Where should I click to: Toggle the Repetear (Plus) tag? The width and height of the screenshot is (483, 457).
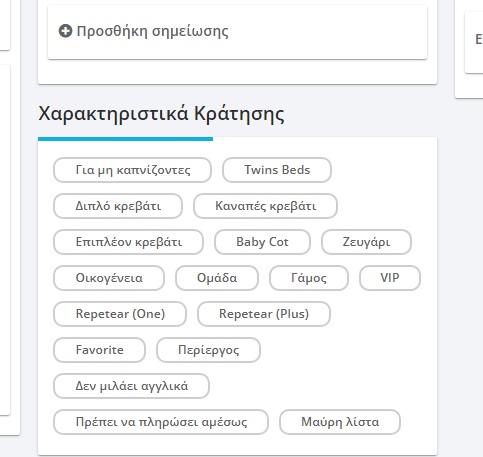click(264, 314)
